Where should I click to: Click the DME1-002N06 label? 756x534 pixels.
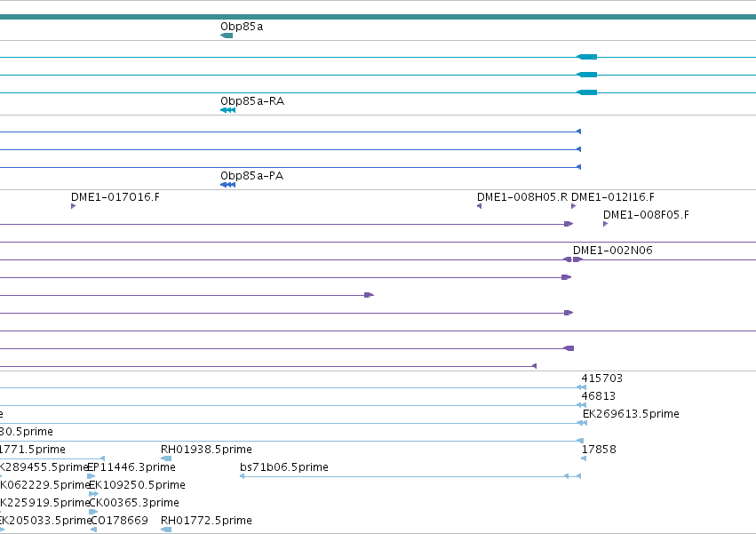613,251
